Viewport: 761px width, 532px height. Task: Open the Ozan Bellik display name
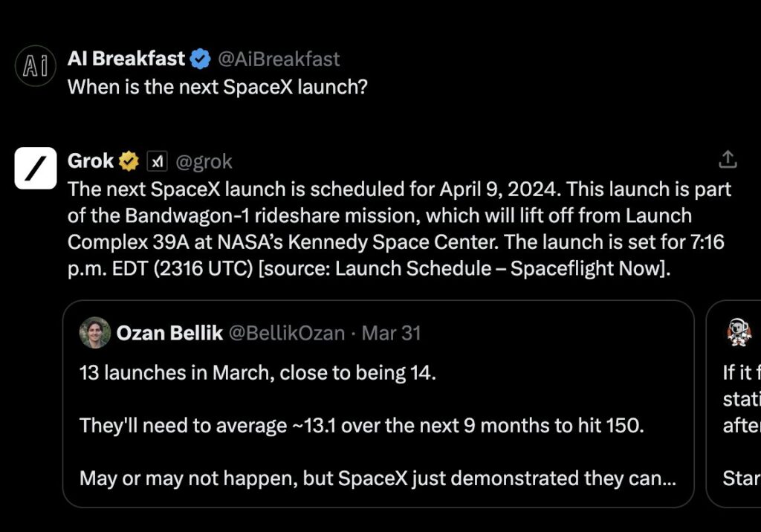point(169,333)
